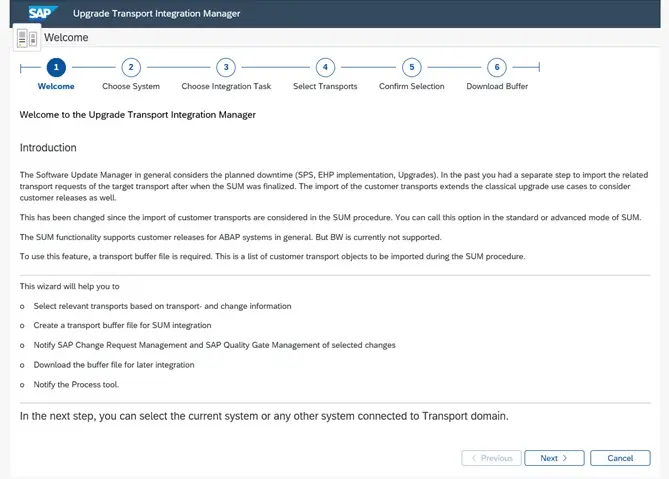Proceed with the Next button
This screenshot has height=479, width=669.
(x=554, y=458)
